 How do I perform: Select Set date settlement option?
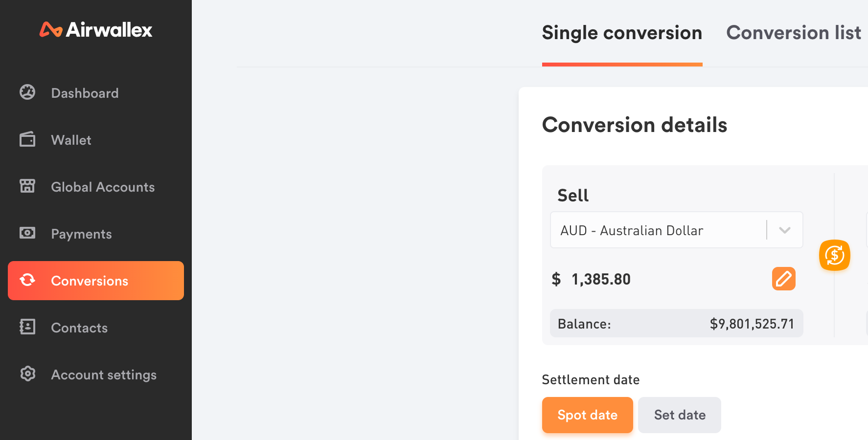point(680,415)
